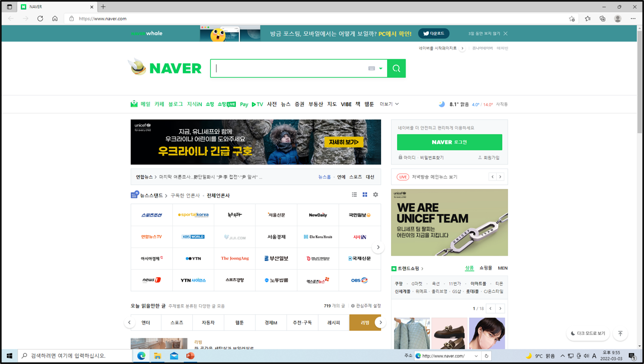Open File Explorer from taskbar
Screen dimensions: 644x364
point(157,356)
